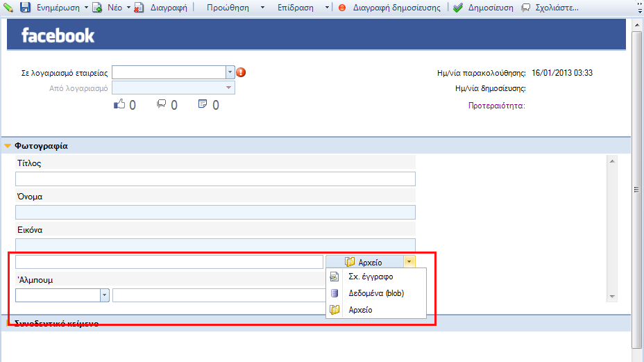Select Αρχείο entry in dropdown list
Viewport: 644px width, 362px height.
click(x=360, y=310)
